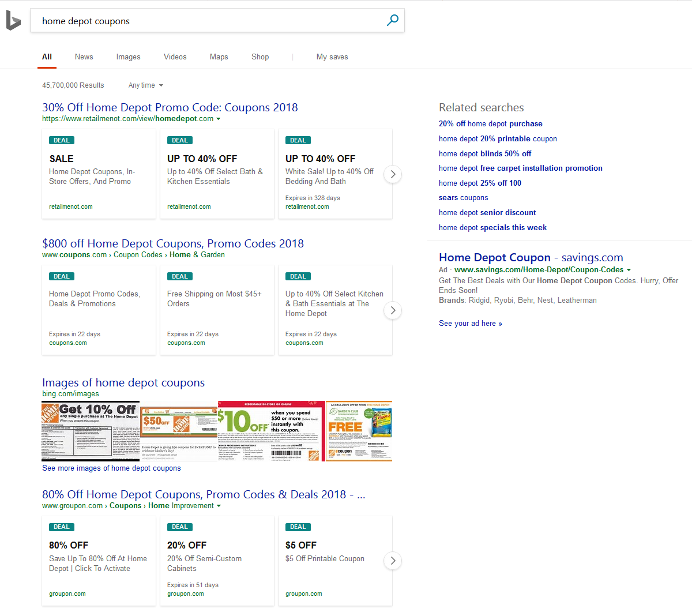Open dropdown arrow beside groupon.com URL
Screen dimensions: 692x616
click(219, 506)
